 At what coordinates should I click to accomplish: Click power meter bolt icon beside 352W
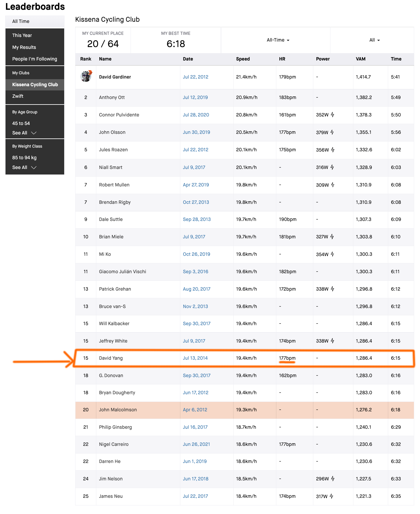pos(332,115)
